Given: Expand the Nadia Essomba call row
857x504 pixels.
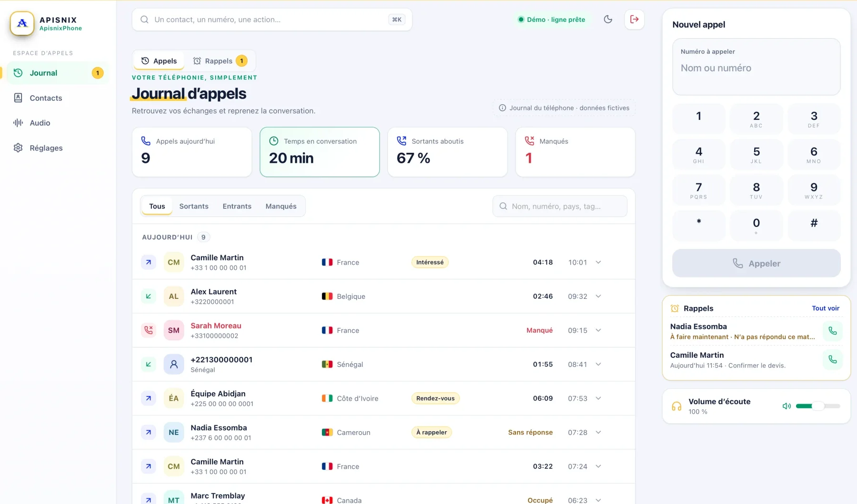Looking at the screenshot, I should tap(598, 433).
